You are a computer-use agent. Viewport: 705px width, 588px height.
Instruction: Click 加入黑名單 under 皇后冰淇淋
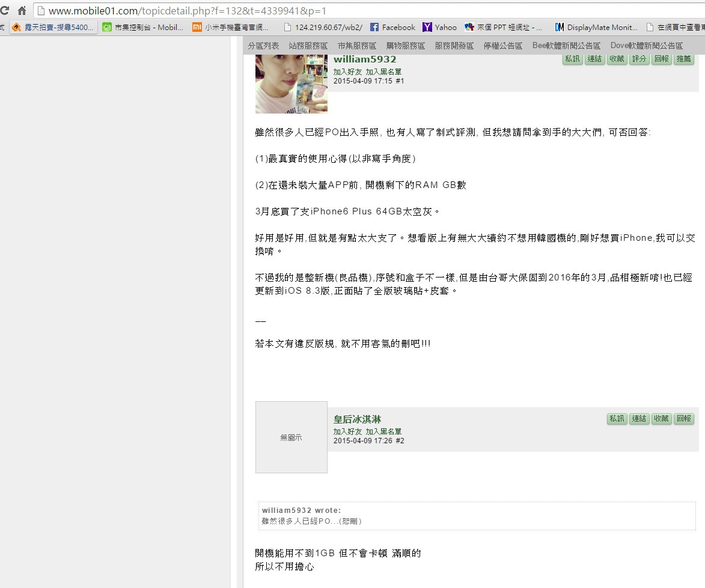(x=383, y=432)
